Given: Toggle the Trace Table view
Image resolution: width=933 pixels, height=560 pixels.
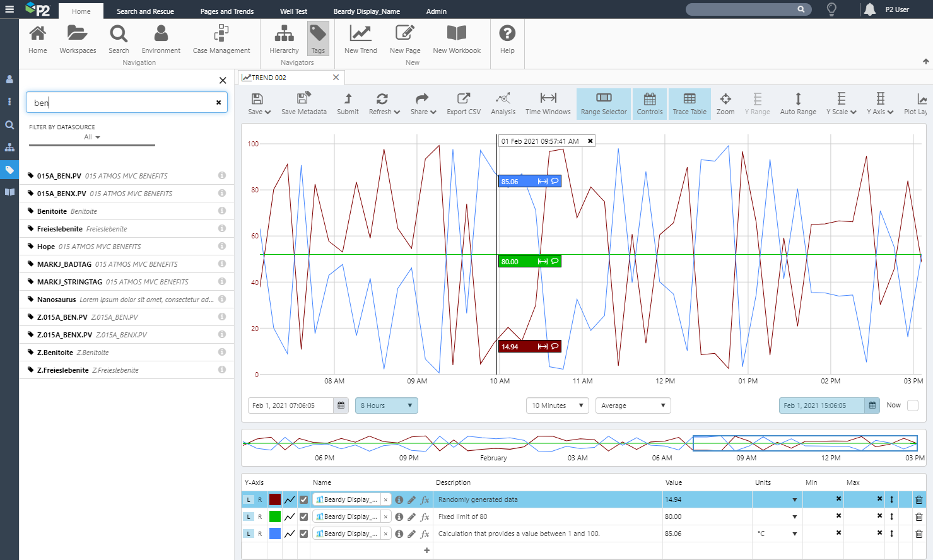Looking at the screenshot, I should 689,103.
